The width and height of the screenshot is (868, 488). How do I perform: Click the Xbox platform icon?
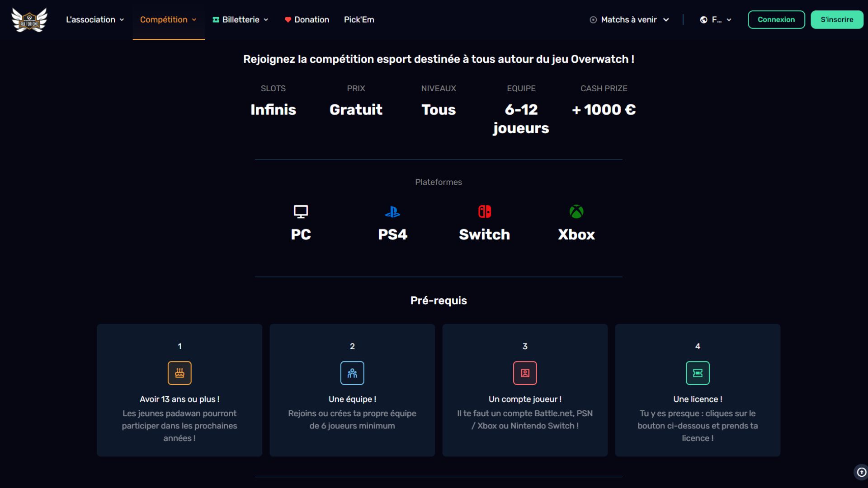pos(576,211)
